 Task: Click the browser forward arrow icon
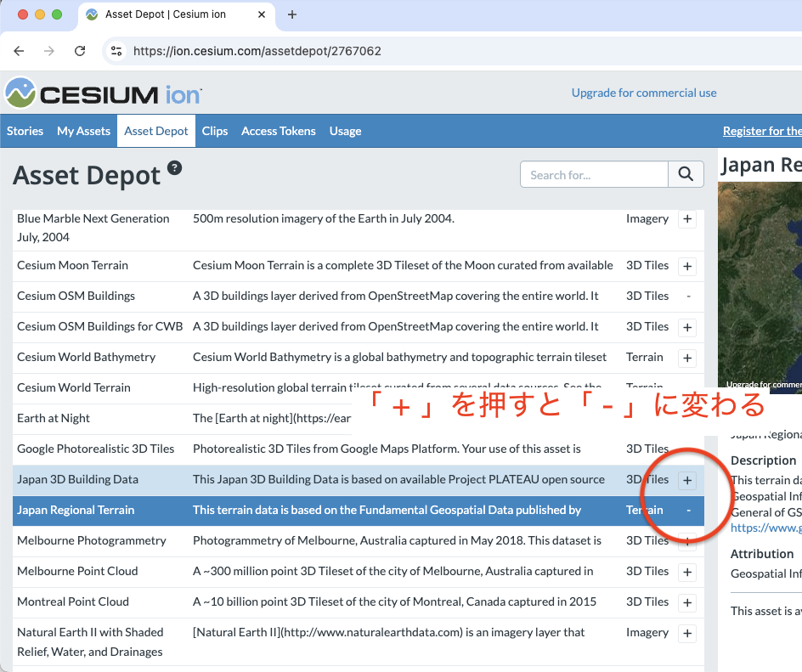(x=49, y=51)
